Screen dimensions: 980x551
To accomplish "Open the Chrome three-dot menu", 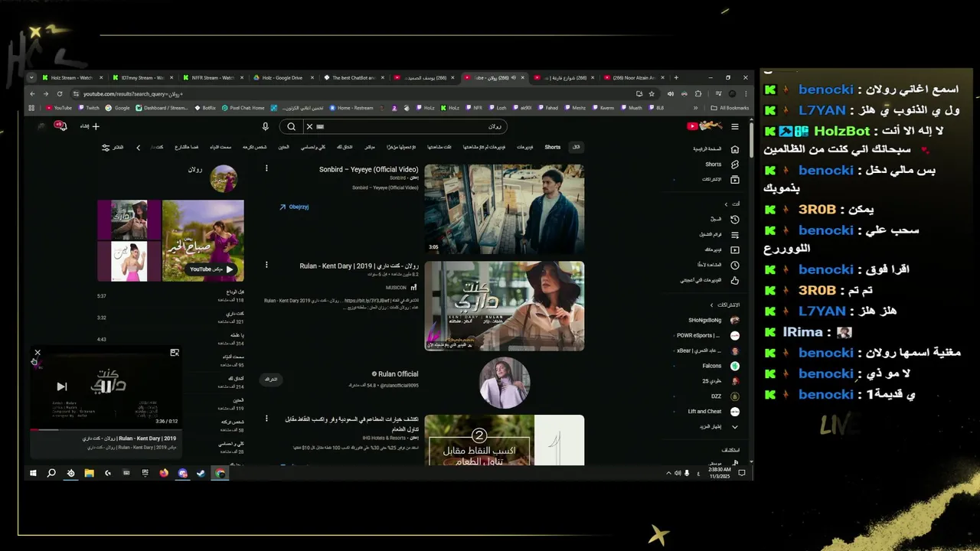I will [x=746, y=93].
